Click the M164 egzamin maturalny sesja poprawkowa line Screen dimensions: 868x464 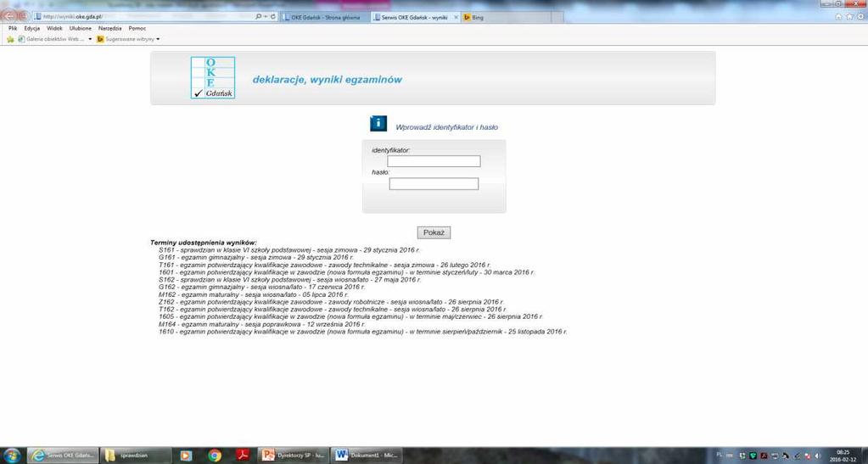tap(262, 325)
